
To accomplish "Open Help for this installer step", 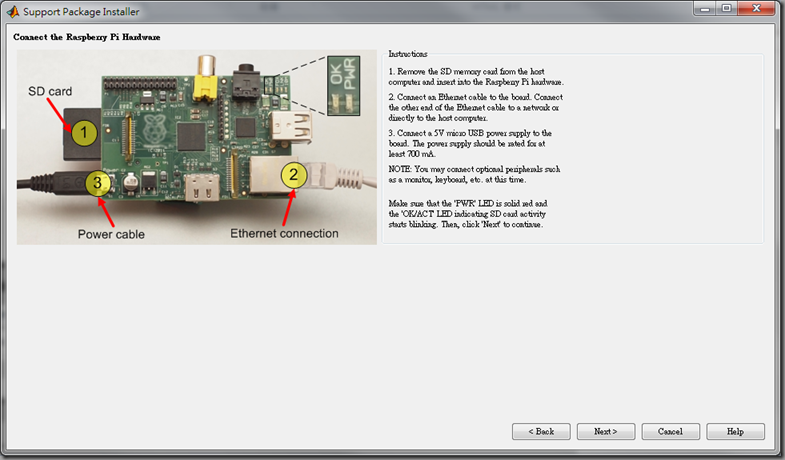I will tap(735, 431).
